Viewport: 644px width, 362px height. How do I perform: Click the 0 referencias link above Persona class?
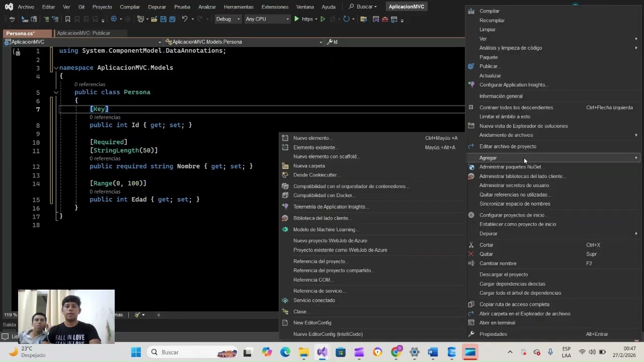pos(90,84)
